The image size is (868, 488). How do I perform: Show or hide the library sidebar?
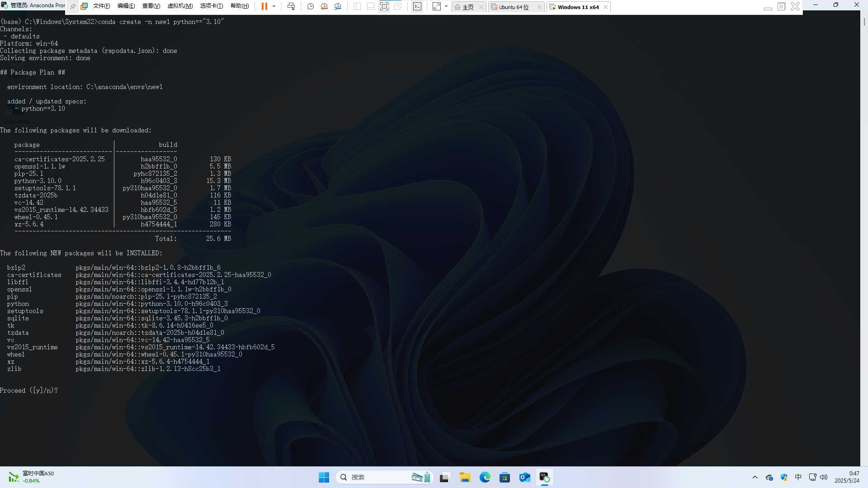(x=357, y=6)
